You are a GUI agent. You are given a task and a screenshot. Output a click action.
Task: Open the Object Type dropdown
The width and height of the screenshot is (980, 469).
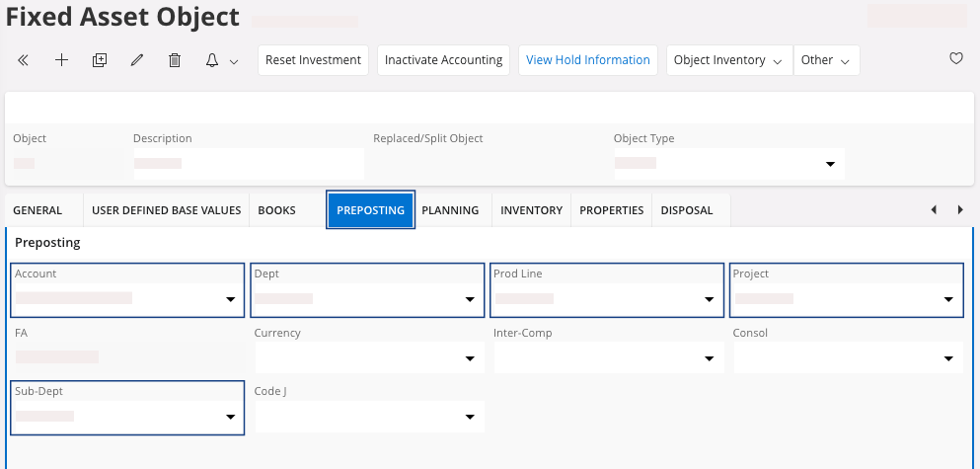830,164
